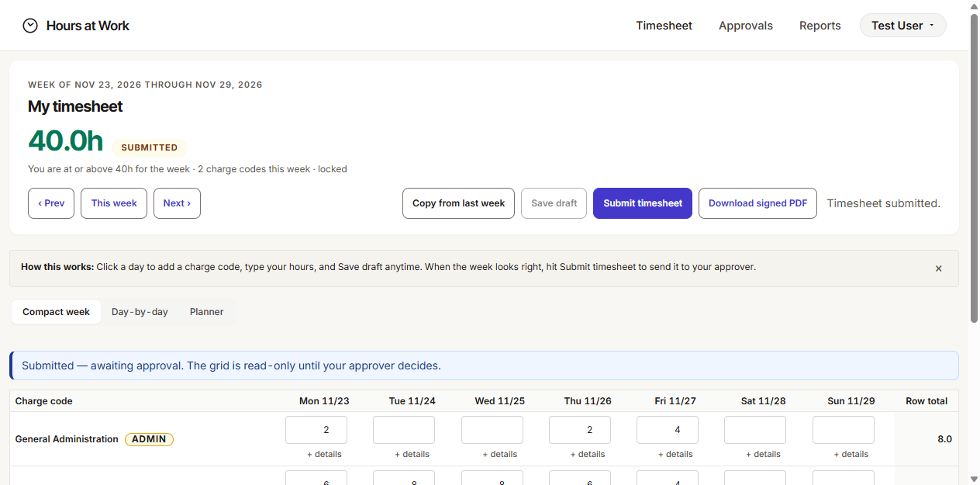Click Hours at Work title link
The height and width of the screenshot is (485, 980).
click(88, 26)
